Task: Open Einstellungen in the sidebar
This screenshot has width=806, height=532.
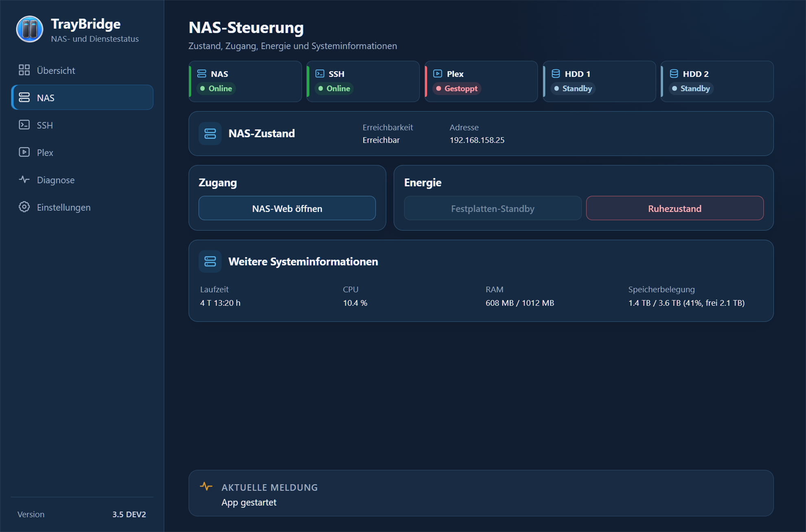Action: pos(82,207)
